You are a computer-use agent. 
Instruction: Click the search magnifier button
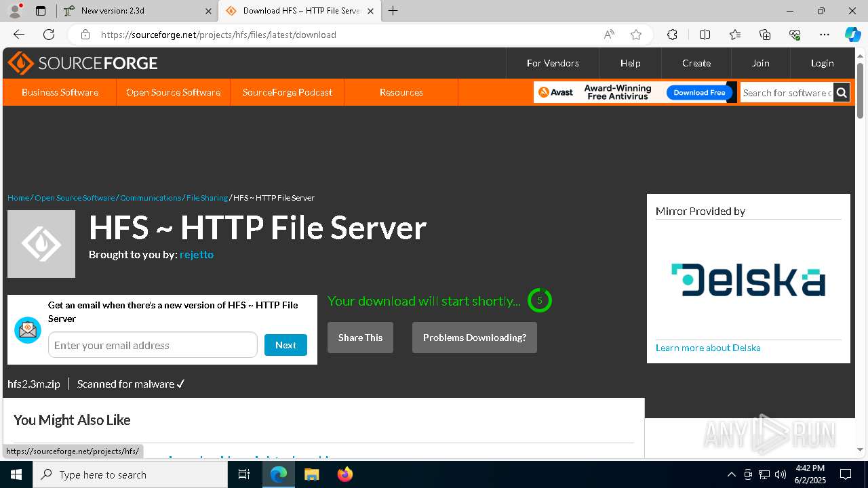842,93
